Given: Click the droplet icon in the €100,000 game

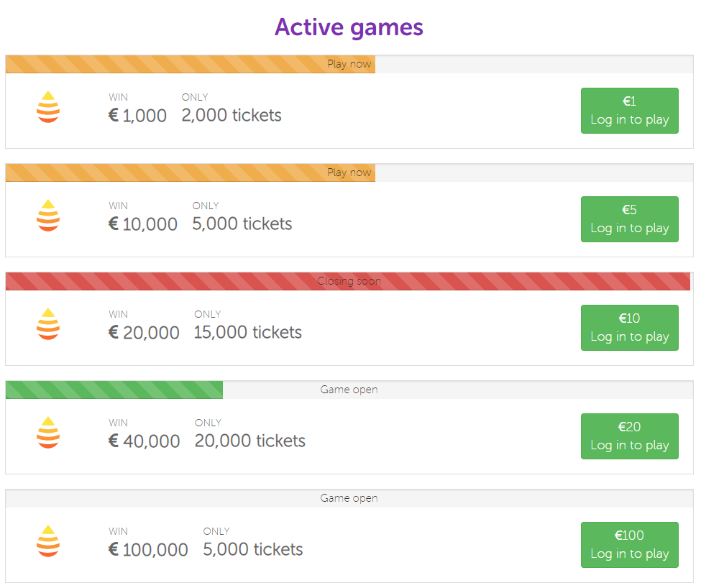Looking at the screenshot, I should [x=48, y=541].
